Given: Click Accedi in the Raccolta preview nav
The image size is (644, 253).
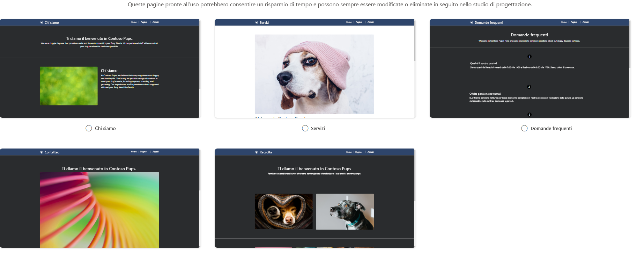Looking at the screenshot, I should [x=371, y=152].
